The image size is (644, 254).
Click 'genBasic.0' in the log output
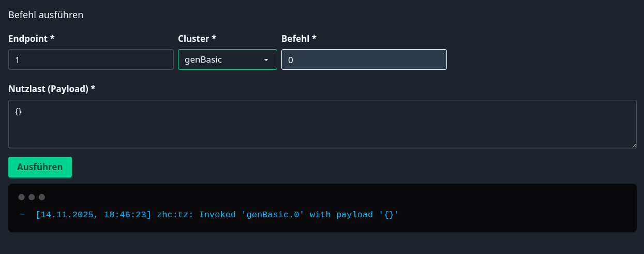(x=273, y=215)
